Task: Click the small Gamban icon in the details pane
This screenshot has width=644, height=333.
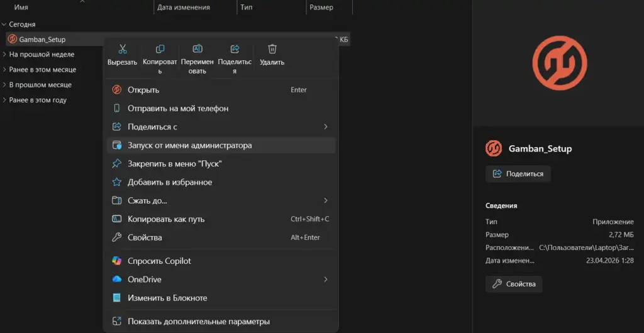Action: pyautogui.click(x=494, y=148)
